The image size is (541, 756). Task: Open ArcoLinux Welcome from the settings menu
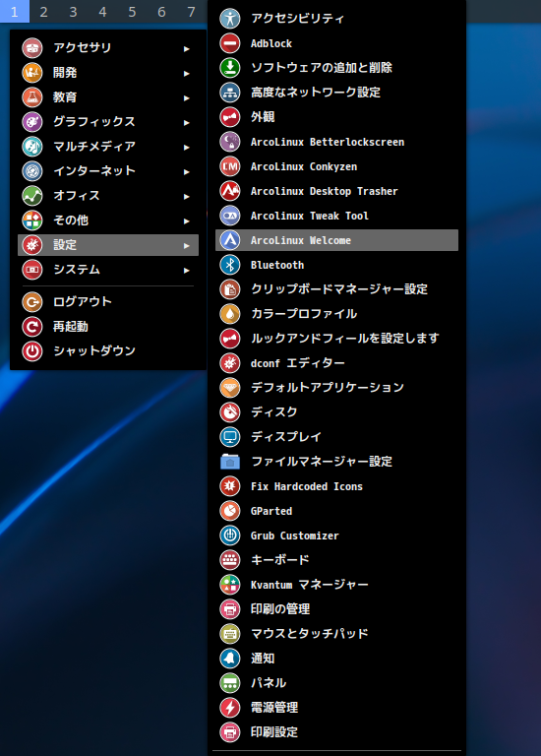click(x=336, y=240)
